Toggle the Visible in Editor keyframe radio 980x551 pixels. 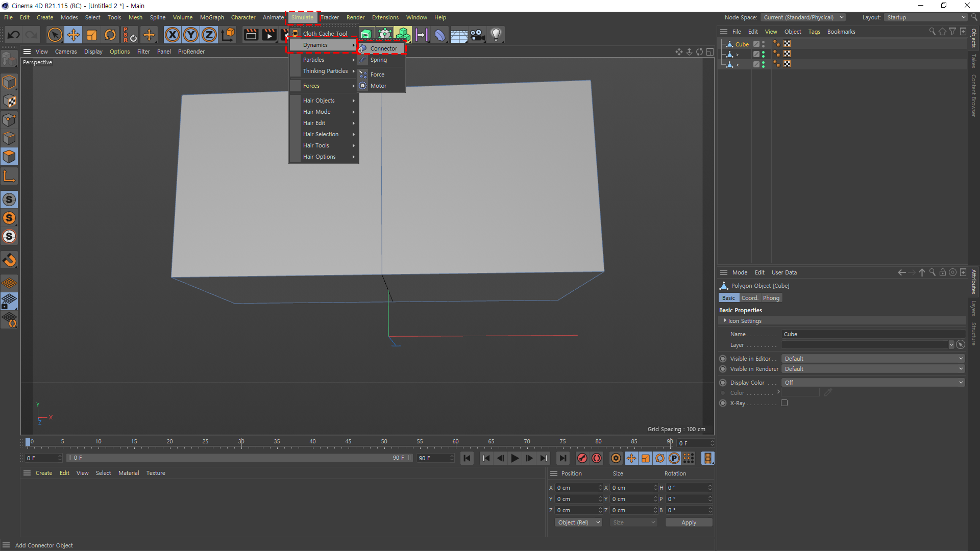[723, 359]
